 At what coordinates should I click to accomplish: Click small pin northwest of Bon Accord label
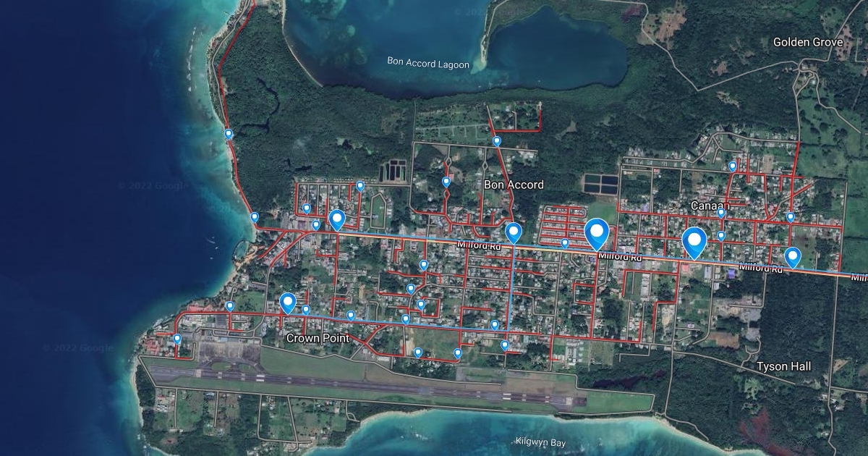click(446, 182)
